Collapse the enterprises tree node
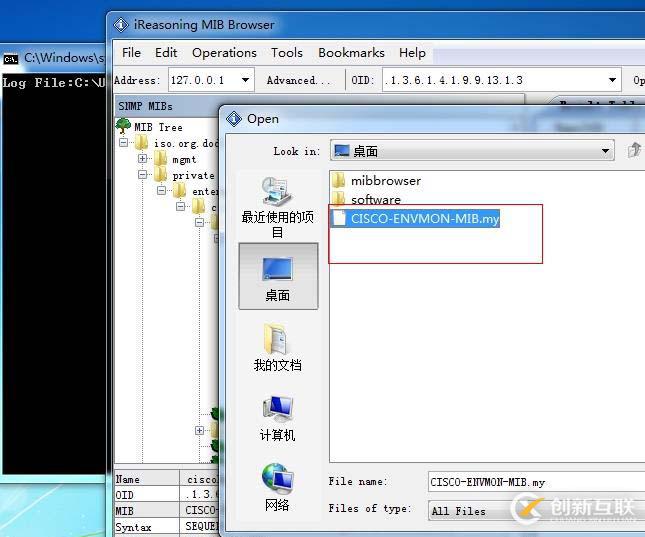The height and width of the screenshot is (537, 645). click(162, 191)
